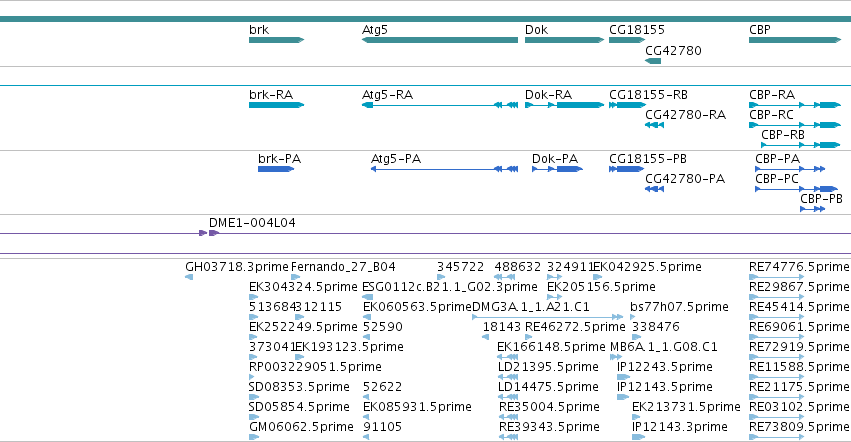Click the RE74776.5prime EST

point(776,277)
